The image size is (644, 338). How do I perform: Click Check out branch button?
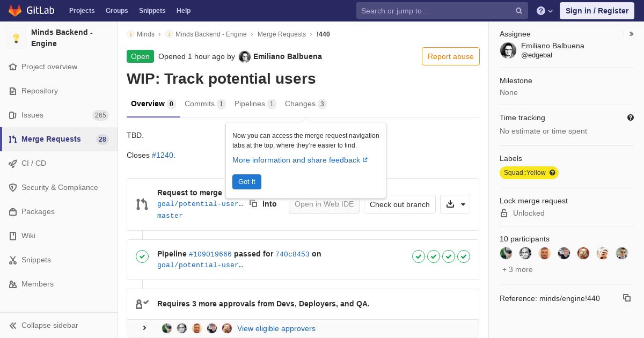[400, 204]
